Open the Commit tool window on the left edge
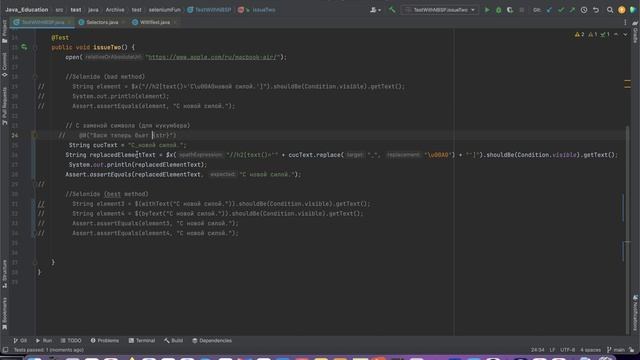 click(4, 64)
